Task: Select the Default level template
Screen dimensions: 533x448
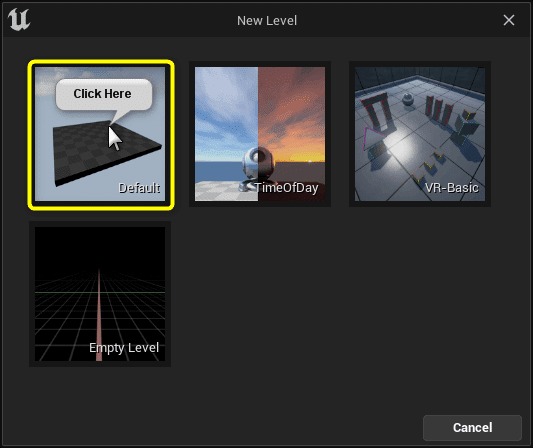Action: click(x=101, y=135)
